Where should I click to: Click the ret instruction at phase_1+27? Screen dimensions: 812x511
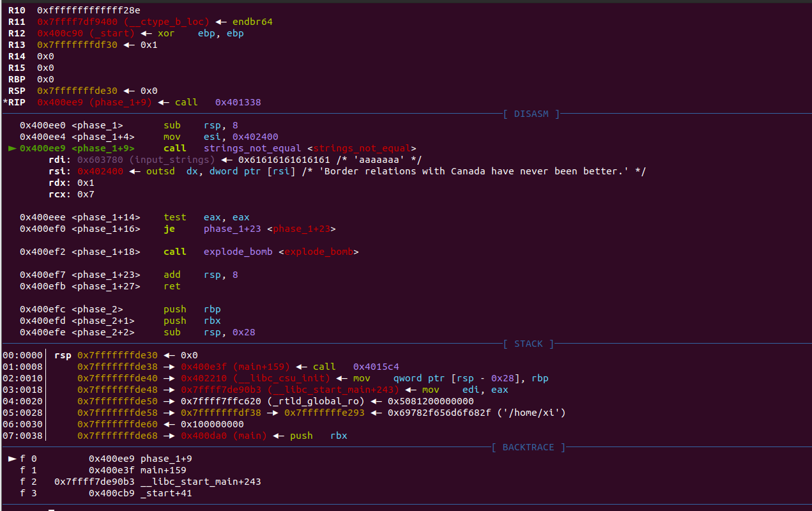coord(172,286)
